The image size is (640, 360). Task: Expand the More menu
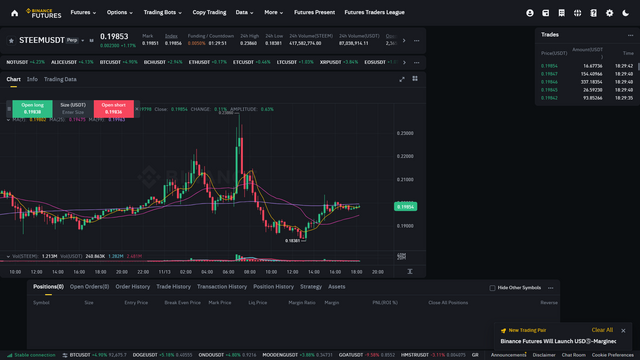[273, 13]
